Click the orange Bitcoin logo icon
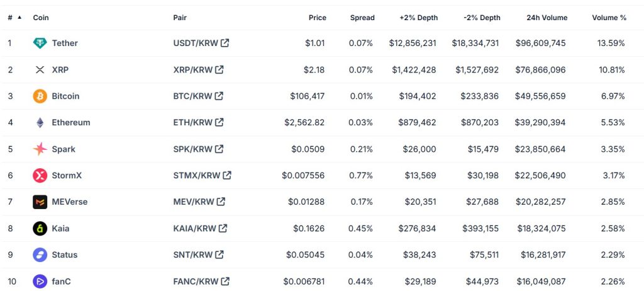The image size is (644, 291). pos(40,96)
